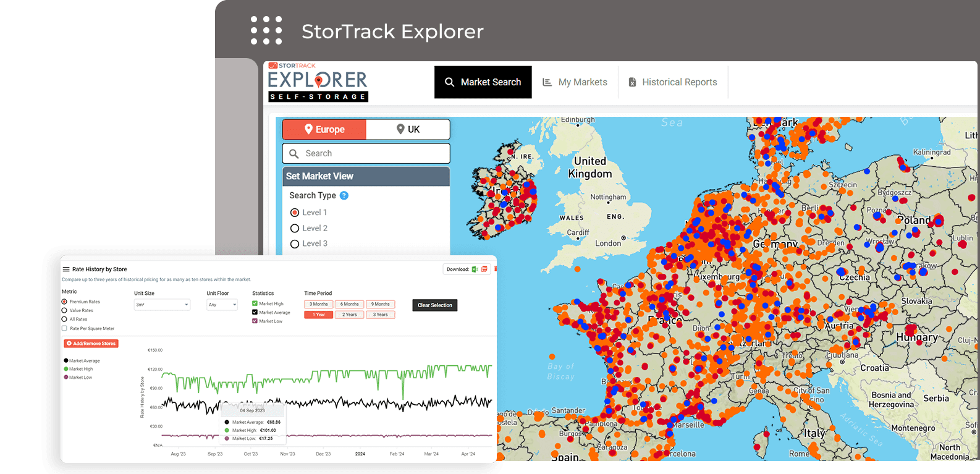980x474 pixels.
Task: Select the Level 2 search type
Action: [x=295, y=228]
